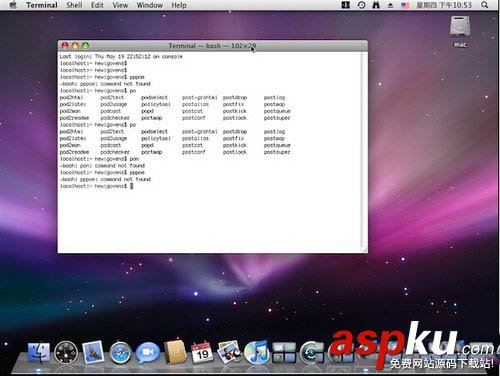Open the Shell menu

tap(74, 5)
